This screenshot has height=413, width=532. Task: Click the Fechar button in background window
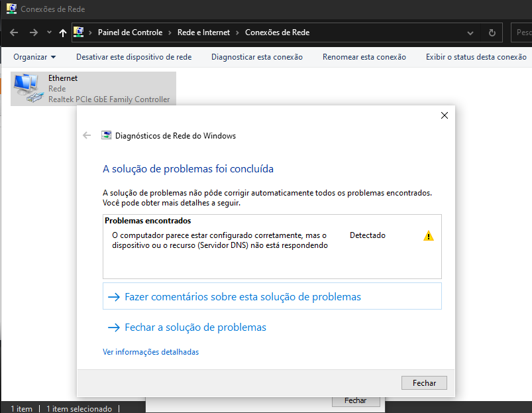[356, 401]
